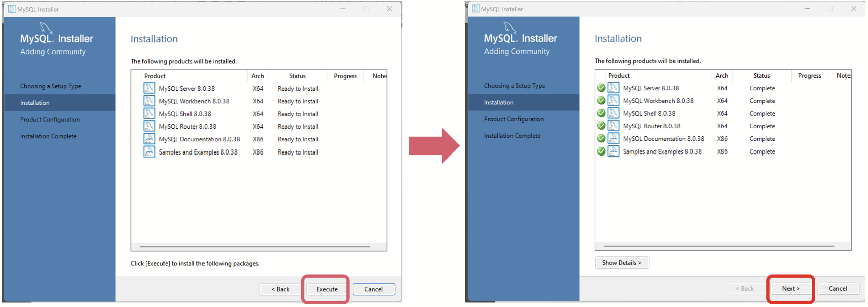The width and height of the screenshot is (868, 307).
Task: Click the MySQL Router product icon in the right window
Action: click(x=613, y=126)
